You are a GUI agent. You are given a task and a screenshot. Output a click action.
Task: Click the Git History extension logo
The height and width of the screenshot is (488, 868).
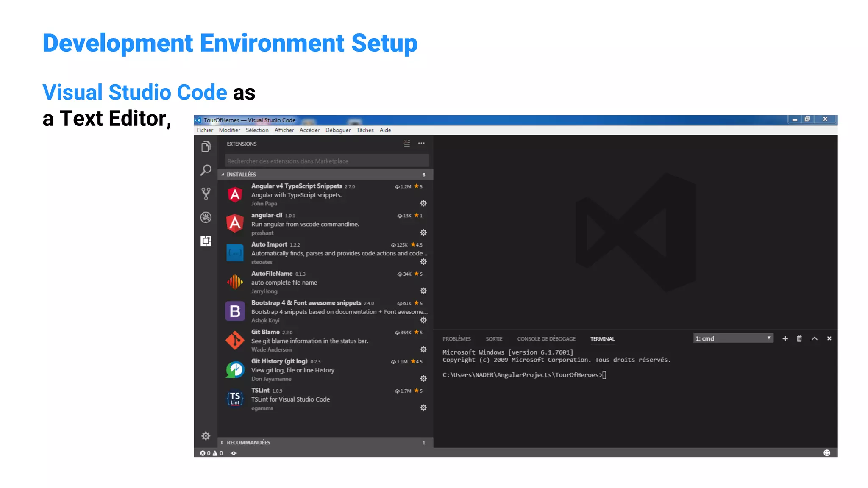[x=235, y=370]
